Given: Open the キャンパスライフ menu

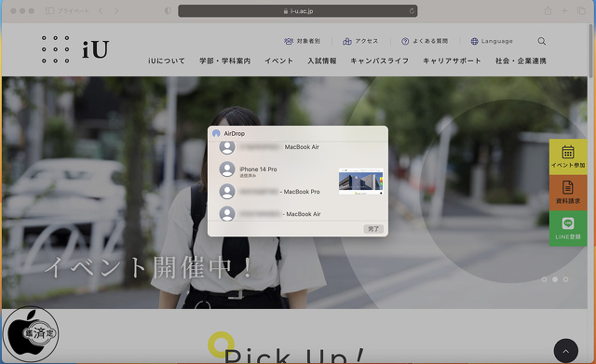Looking at the screenshot, I should (x=380, y=61).
